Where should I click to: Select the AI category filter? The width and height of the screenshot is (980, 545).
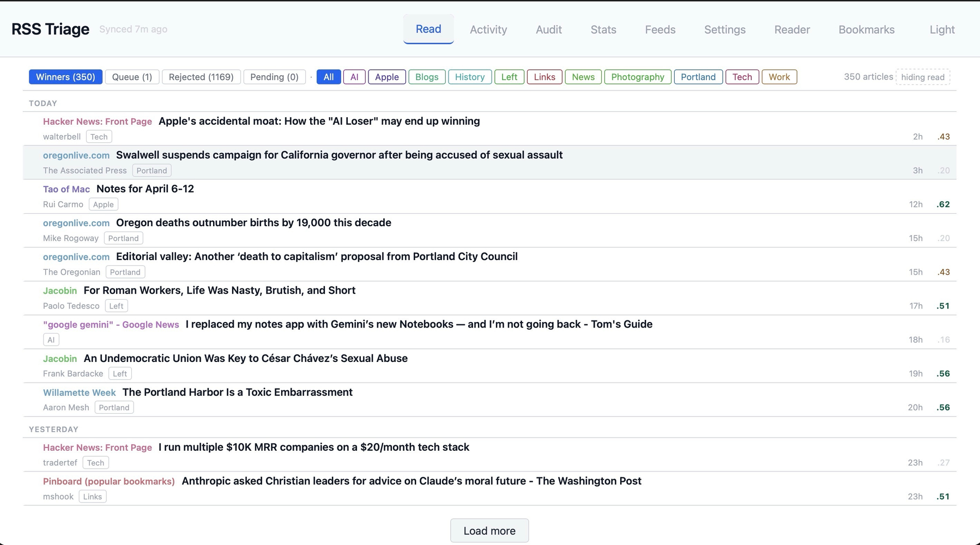click(x=354, y=77)
